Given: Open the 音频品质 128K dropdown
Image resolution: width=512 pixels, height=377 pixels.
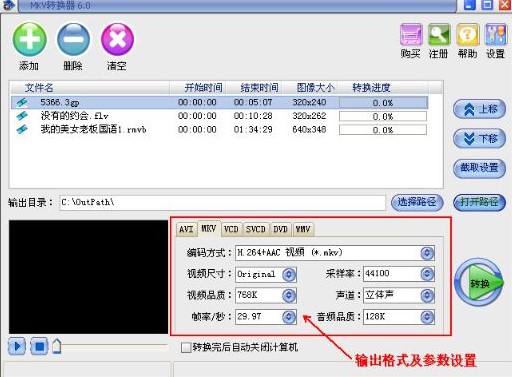Looking at the screenshot, I should [x=427, y=317].
